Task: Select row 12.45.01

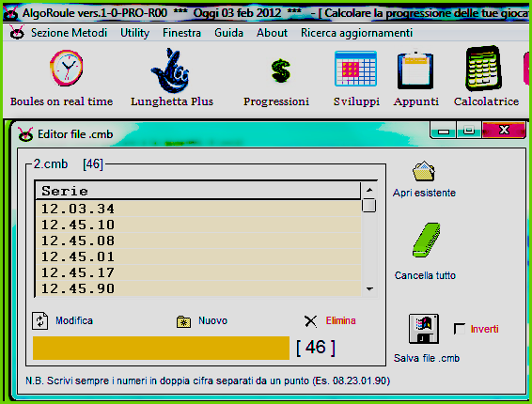Action: pos(198,256)
